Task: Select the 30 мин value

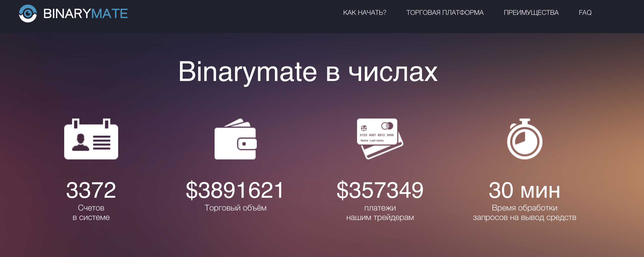Action: pyautogui.click(x=524, y=190)
